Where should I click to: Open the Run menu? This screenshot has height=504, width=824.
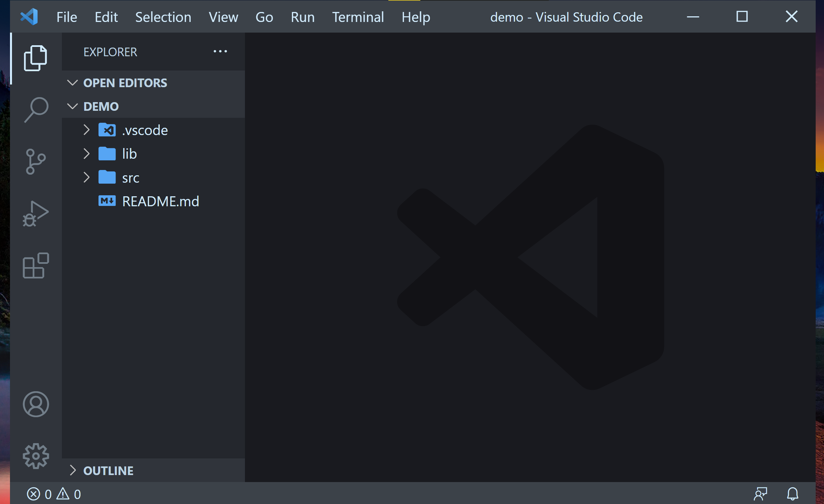303,17
